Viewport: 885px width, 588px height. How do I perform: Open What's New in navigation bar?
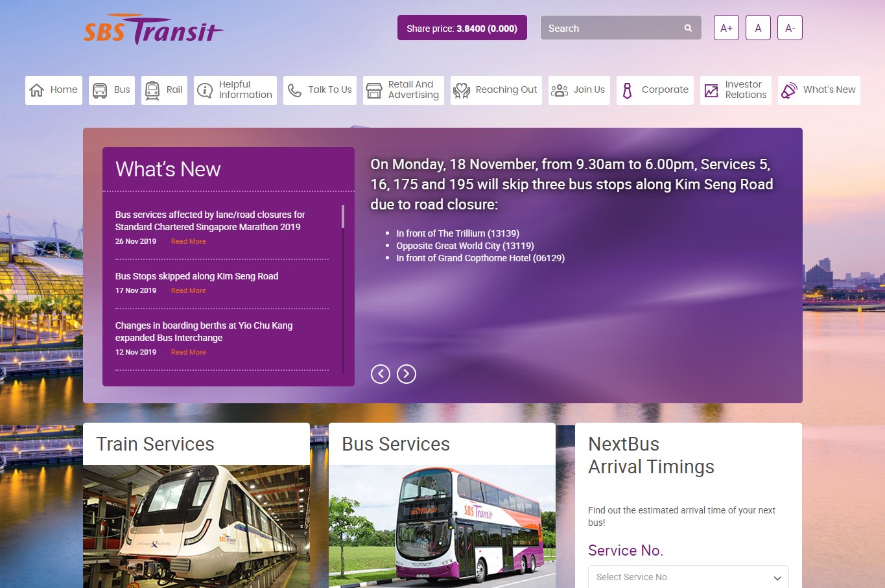click(819, 90)
